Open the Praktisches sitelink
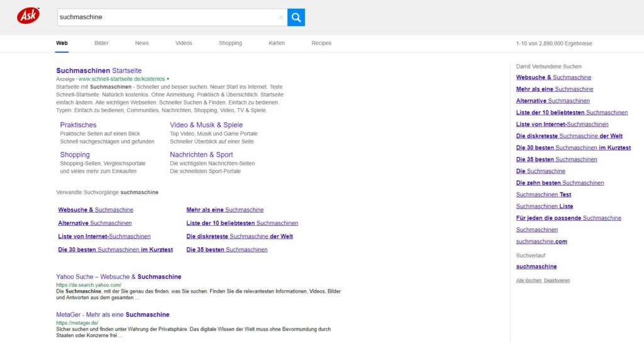 point(78,125)
